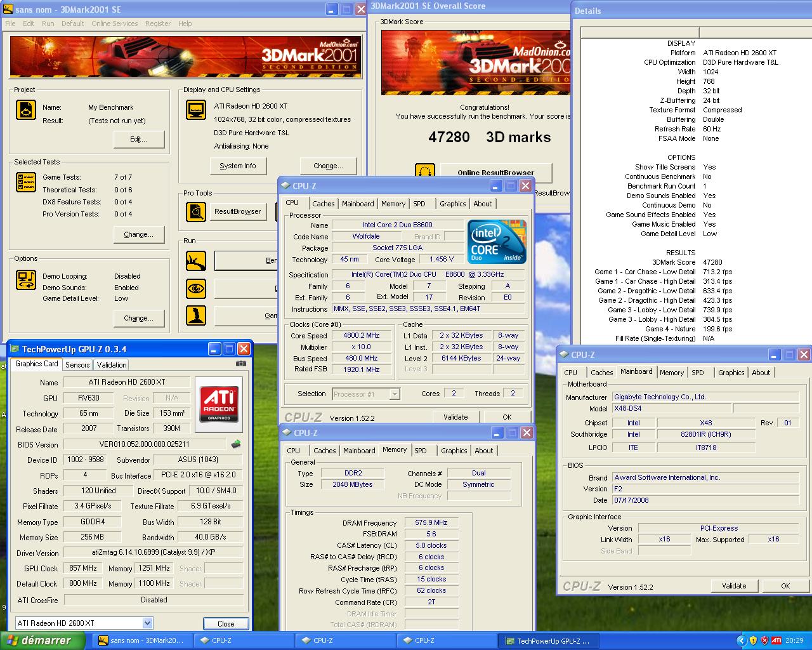Open the Processor selection dropdown in CPU-Z
812x650 pixels.
coord(395,394)
